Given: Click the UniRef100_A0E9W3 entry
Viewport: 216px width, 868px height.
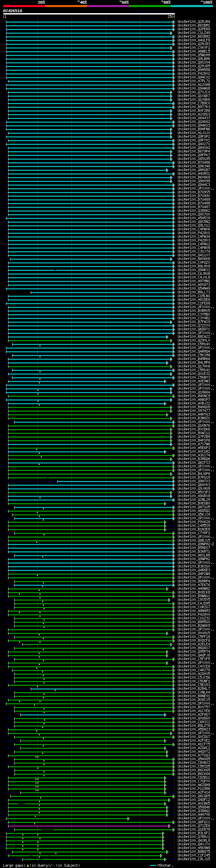Looking at the screenshot, I should coord(194,381).
